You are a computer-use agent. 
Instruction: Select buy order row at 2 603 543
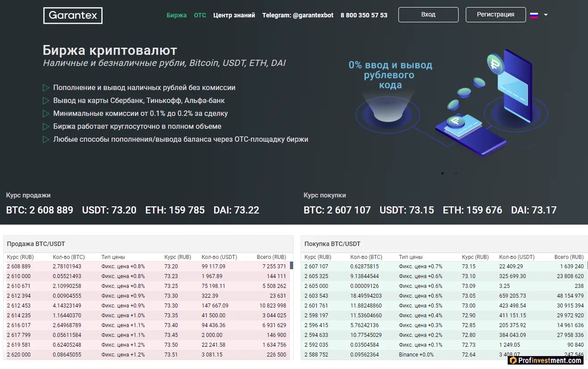click(444, 296)
